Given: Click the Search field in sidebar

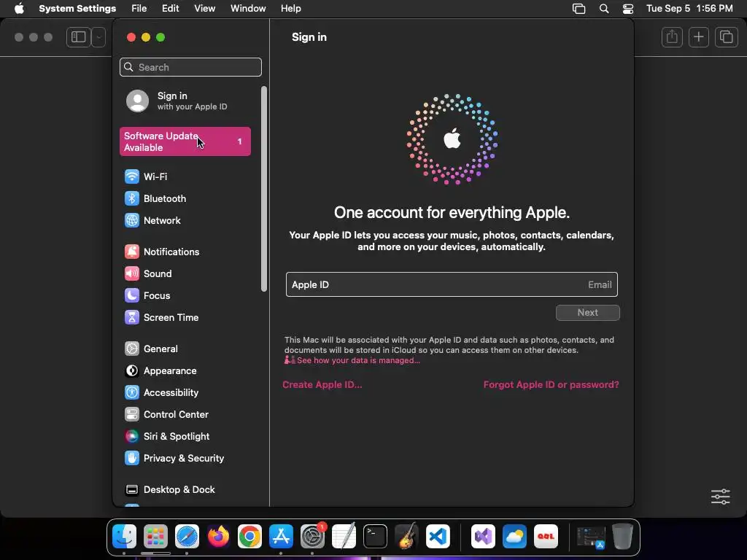Looking at the screenshot, I should coord(190,67).
